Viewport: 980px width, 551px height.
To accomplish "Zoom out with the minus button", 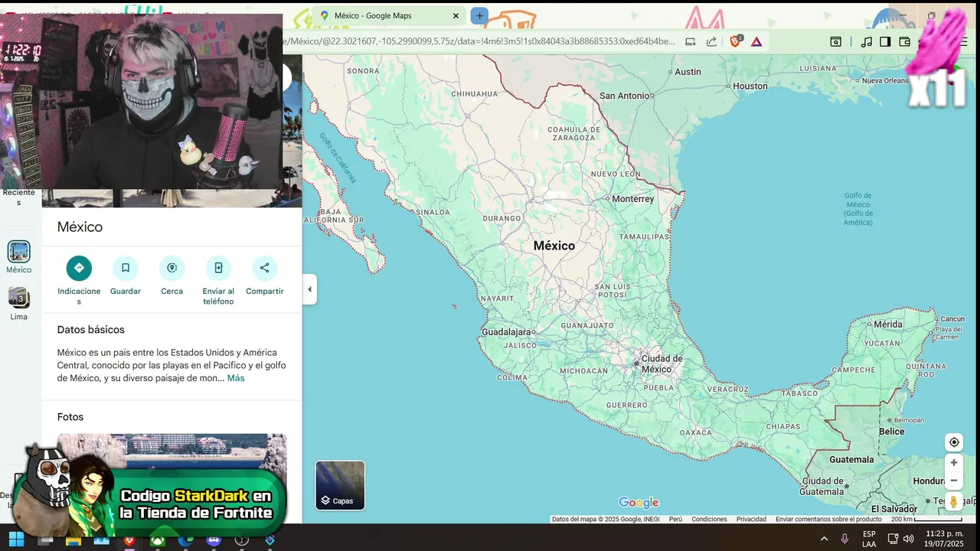I will 954,481.
